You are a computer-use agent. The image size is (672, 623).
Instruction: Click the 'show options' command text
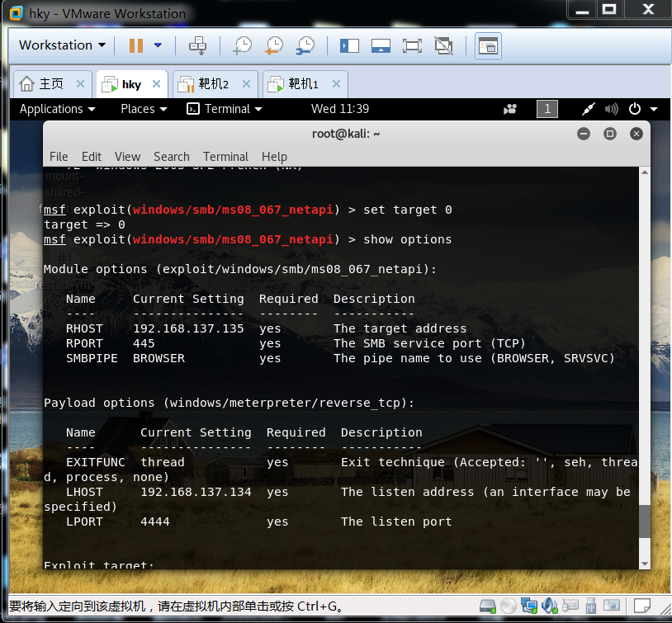tap(408, 239)
